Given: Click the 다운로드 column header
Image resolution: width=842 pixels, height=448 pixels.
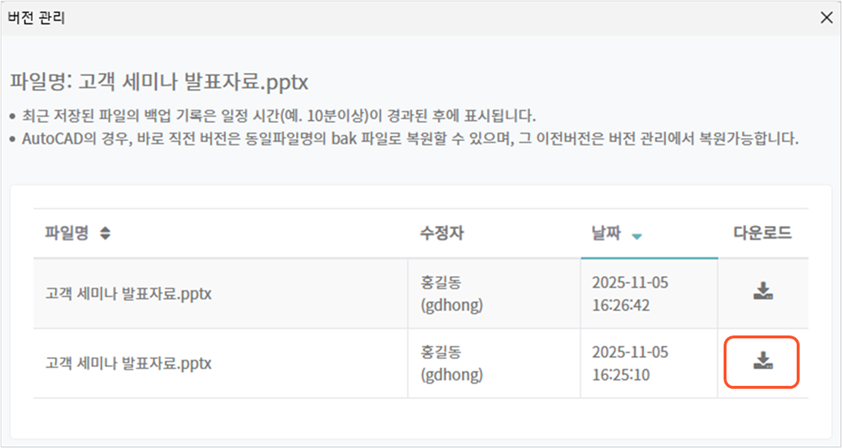Looking at the screenshot, I should pyautogui.click(x=762, y=233).
